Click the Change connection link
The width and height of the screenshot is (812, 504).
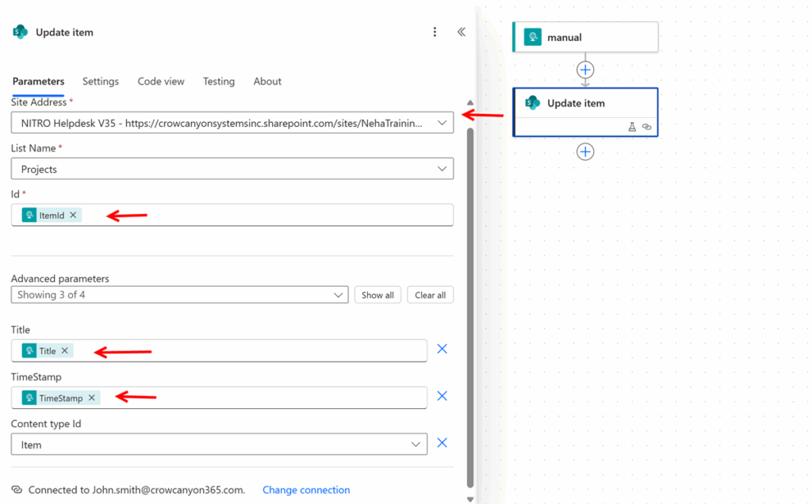tap(306, 490)
